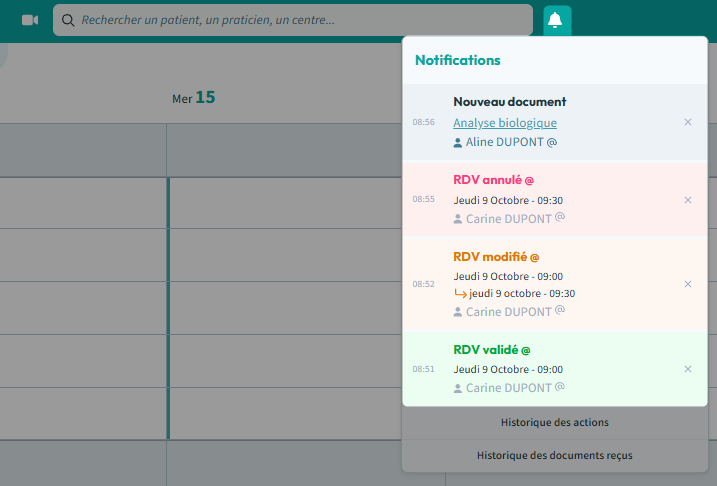717x486 pixels.
Task: Toggle the notifications bell icon
Action: click(556, 20)
